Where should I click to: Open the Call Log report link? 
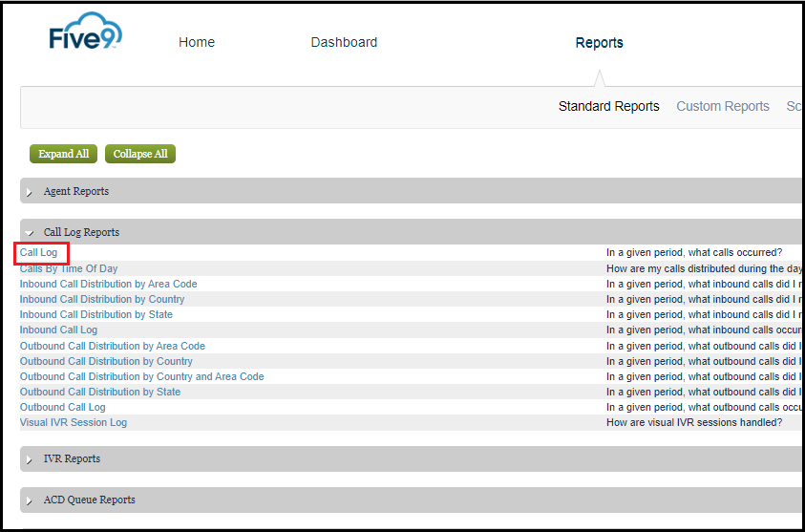38,253
